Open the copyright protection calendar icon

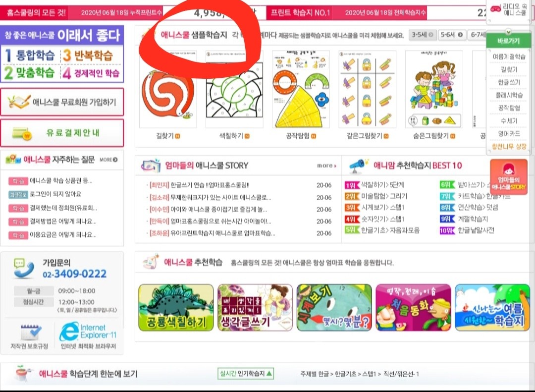click(x=30, y=332)
